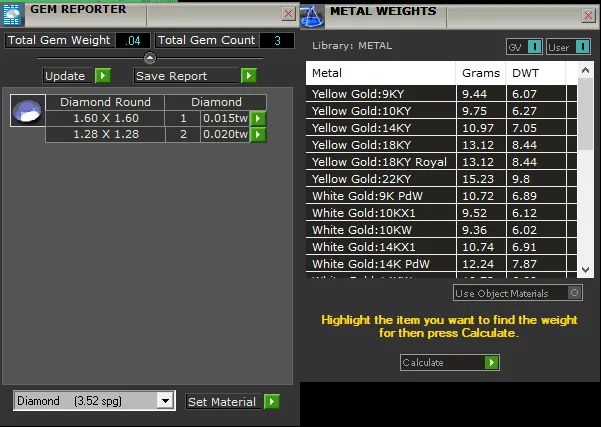Select the Yellow Gold:14KY row
This screenshot has height=427, width=601.
point(441,128)
